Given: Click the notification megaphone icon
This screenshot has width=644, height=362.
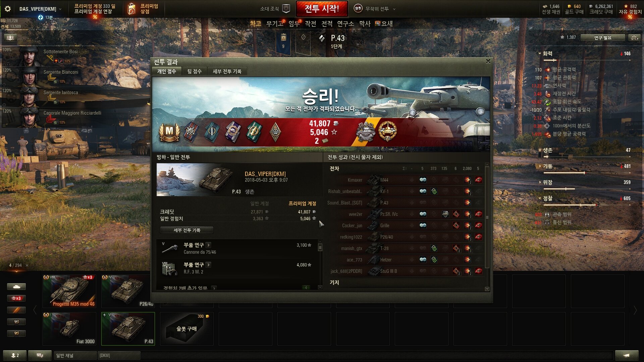Looking at the screenshot, I should [x=626, y=355].
